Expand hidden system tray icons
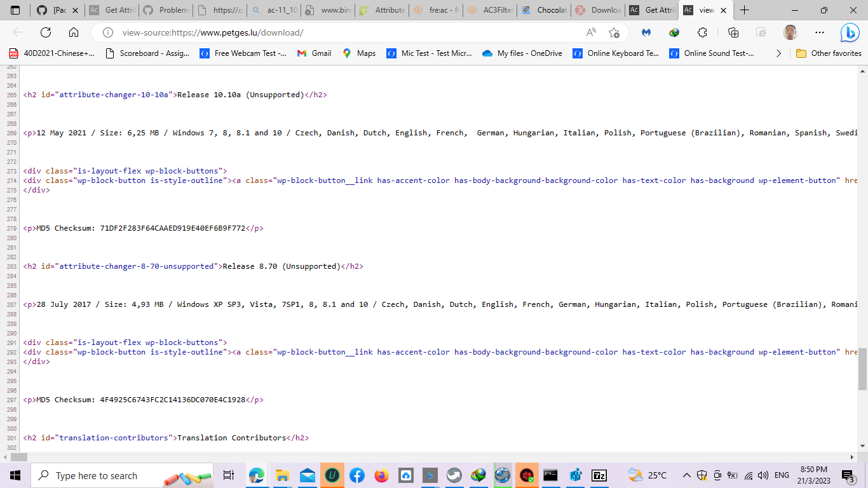Image resolution: width=868 pixels, height=488 pixels. [x=687, y=475]
